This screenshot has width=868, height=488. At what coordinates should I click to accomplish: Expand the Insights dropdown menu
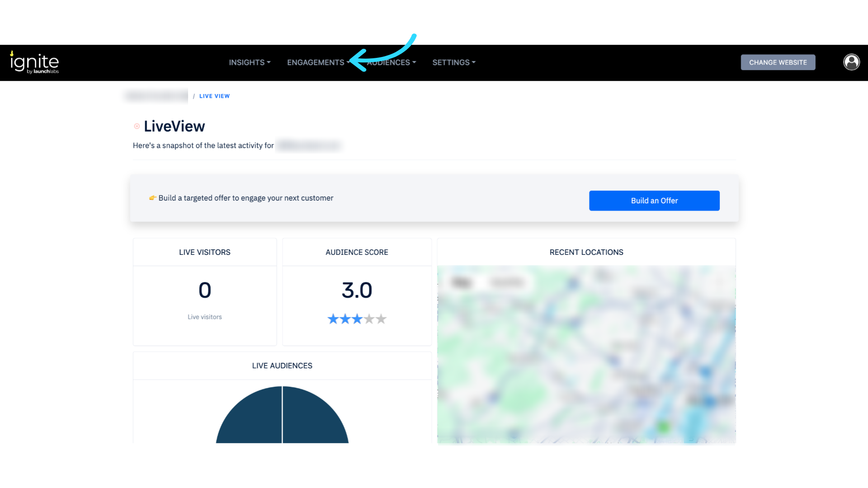(x=250, y=62)
